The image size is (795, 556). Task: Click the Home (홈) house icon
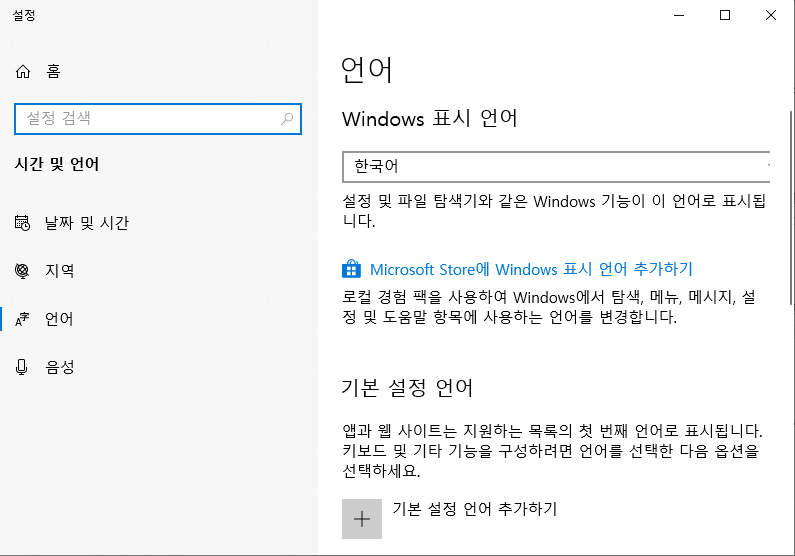(x=23, y=71)
